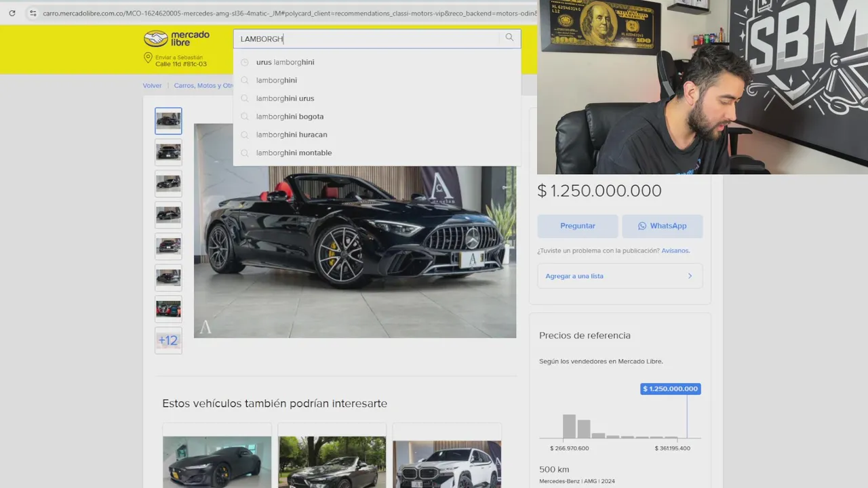The height and width of the screenshot is (488, 868).
Task: Select the sixth car photo thumbnail
Action: (168, 277)
